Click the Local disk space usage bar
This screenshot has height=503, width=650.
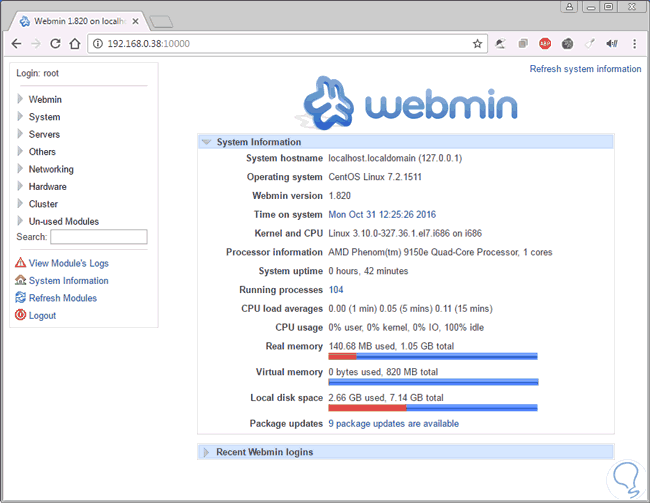coord(433,408)
